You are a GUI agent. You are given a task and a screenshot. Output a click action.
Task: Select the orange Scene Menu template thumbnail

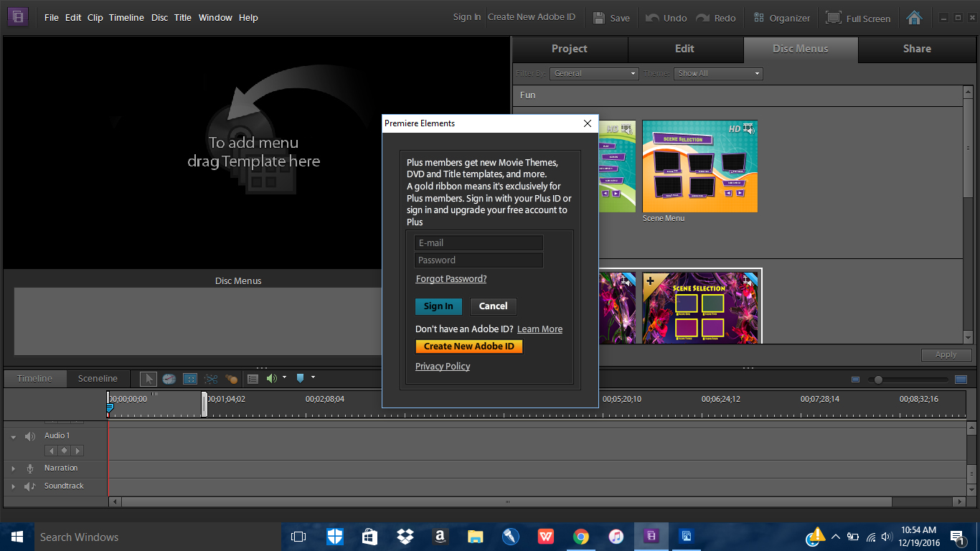(x=699, y=166)
